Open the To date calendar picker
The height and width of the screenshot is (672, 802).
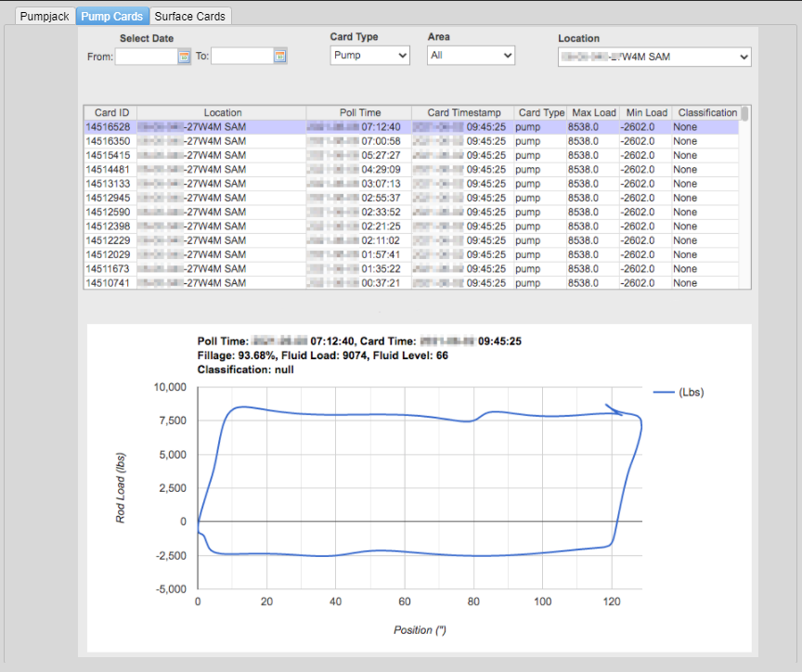point(279,57)
